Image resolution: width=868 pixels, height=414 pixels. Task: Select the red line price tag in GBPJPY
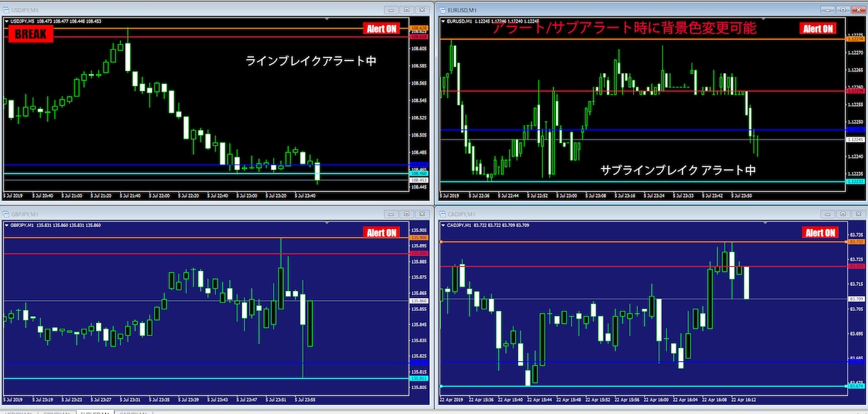click(418, 253)
